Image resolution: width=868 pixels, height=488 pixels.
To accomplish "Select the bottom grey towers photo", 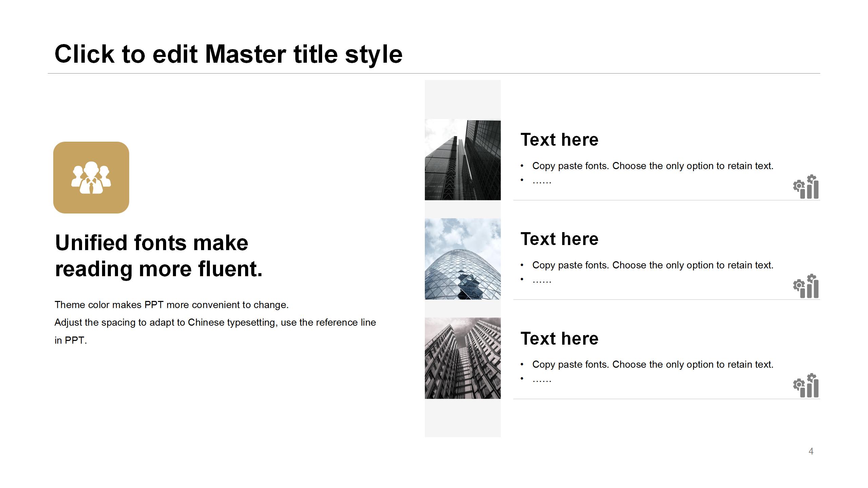I will 462,358.
